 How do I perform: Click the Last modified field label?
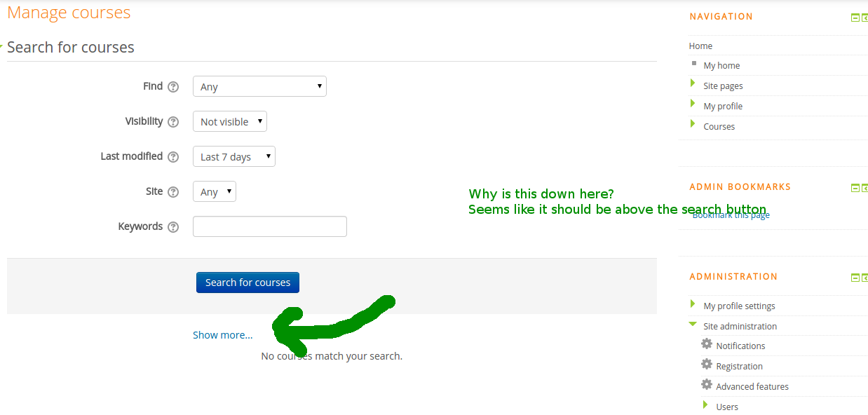(132, 156)
